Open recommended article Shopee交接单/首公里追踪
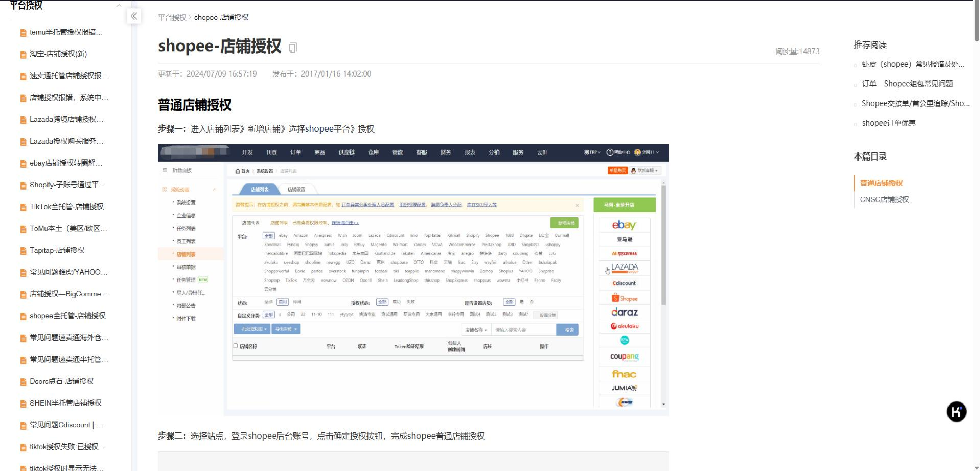The width and height of the screenshot is (980, 471). tap(915, 103)
